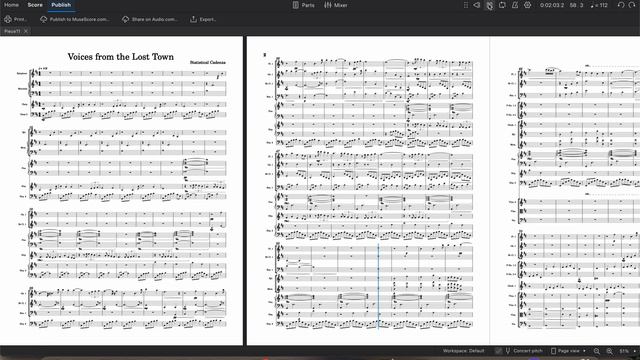Toggle the play/pause playback button
The height and width of the screenshot is (360, 640).
[x=489, y=5]
